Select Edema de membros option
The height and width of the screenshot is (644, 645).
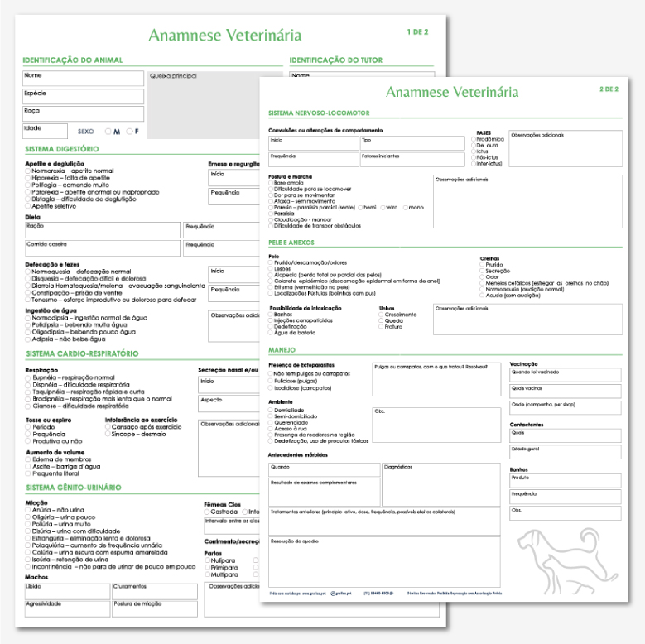(x=28, y=459)
